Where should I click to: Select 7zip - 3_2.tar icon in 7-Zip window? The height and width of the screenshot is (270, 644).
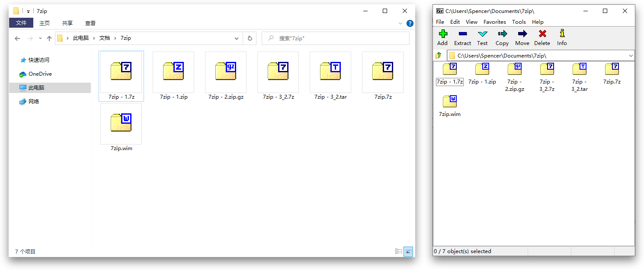580,69
